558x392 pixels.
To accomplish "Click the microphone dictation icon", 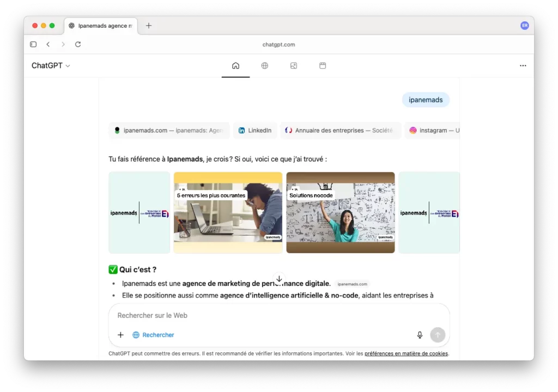I will point(420,335).
